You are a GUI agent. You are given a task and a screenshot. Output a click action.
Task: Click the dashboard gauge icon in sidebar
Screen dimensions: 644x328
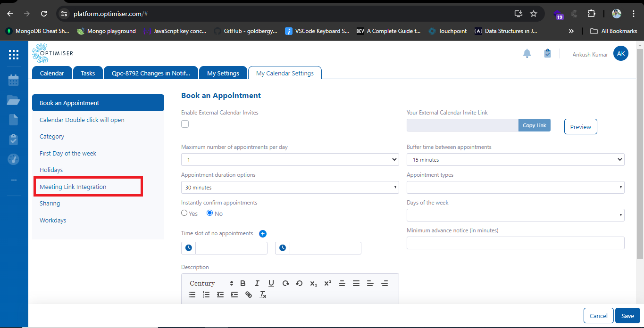click(x=14, y=159)
